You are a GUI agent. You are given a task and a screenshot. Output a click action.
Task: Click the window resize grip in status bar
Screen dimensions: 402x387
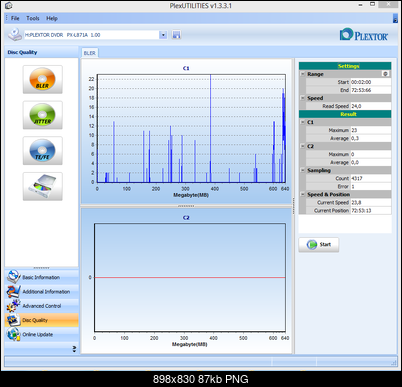[x=394, y=363]
